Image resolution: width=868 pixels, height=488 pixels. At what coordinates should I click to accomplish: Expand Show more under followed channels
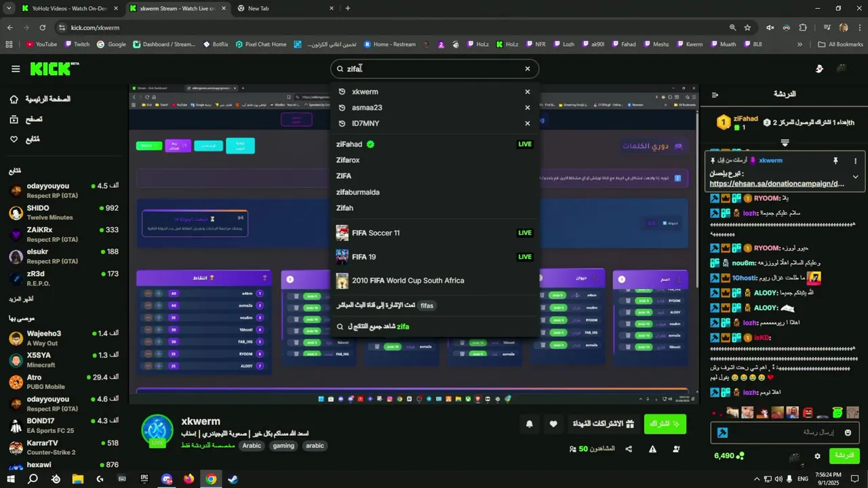click(x=21, y=299)
